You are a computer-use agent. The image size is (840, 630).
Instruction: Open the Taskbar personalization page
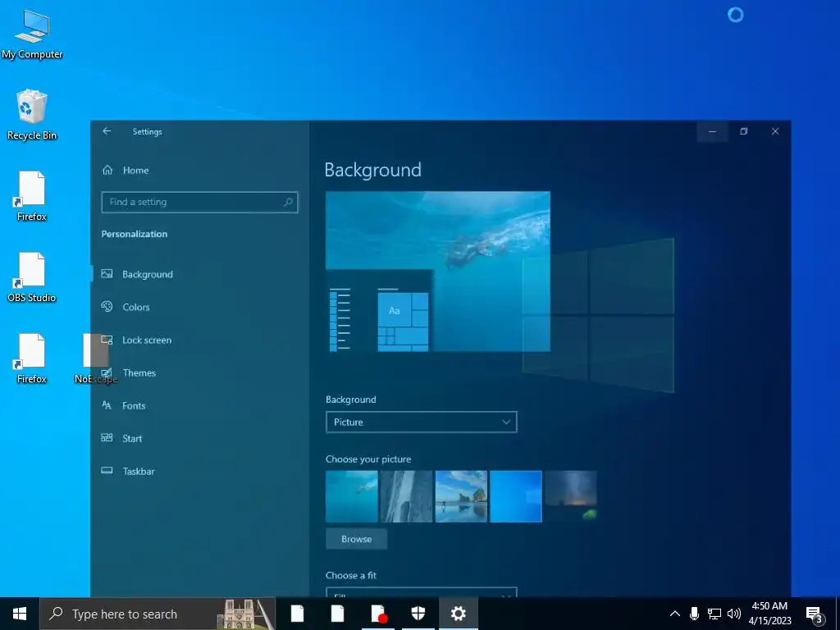click(138, 472)
